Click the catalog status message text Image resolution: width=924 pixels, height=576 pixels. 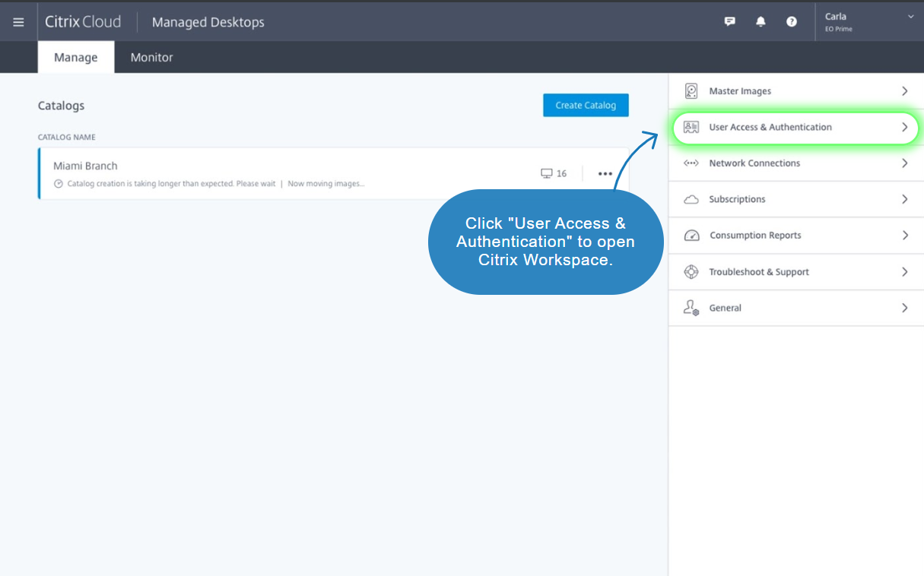click(216, 184)
